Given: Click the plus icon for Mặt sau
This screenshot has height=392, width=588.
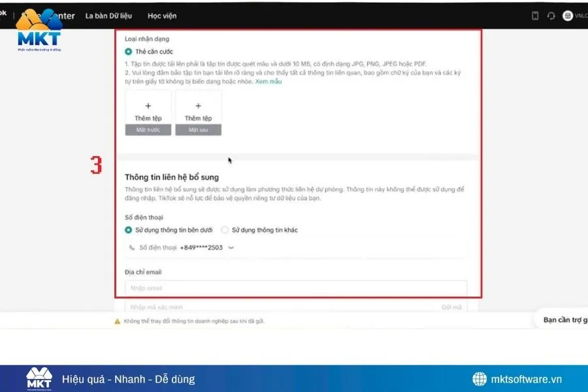Looking at the screenshot, I should click(x=198, y=106).
